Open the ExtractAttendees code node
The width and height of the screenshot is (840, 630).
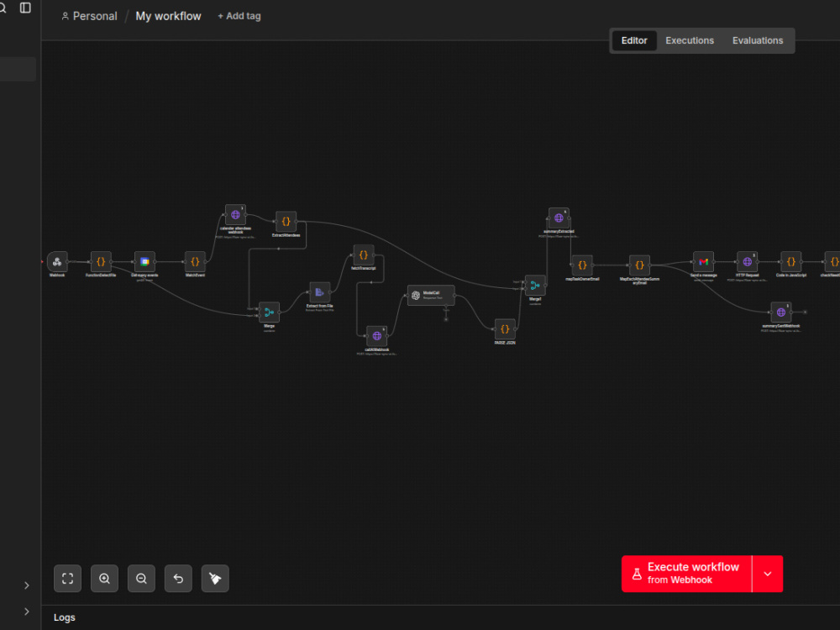coord(286,221)
